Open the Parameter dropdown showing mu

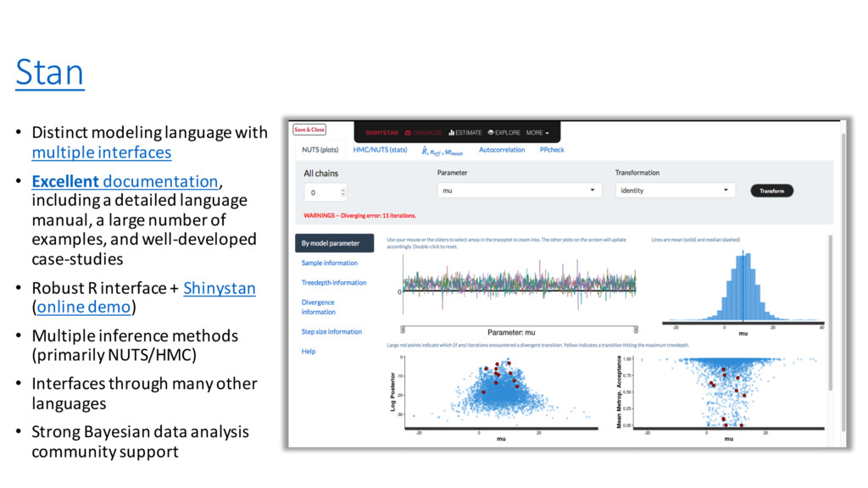coord(520,191)
